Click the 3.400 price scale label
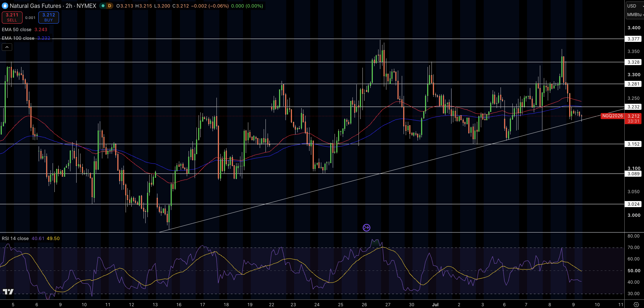The image size is (644, 308). (x=634, y=28)
